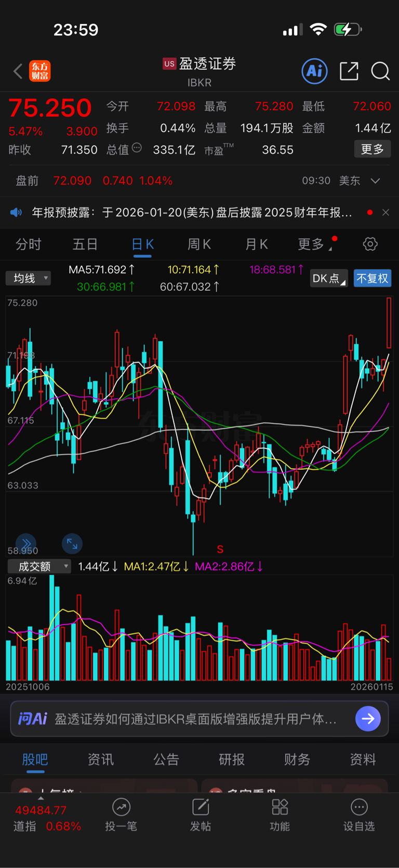Tap the magenta 18:68.581 MA readout
This screenshot has width=399, height=868.
click(x=277, y=269)
